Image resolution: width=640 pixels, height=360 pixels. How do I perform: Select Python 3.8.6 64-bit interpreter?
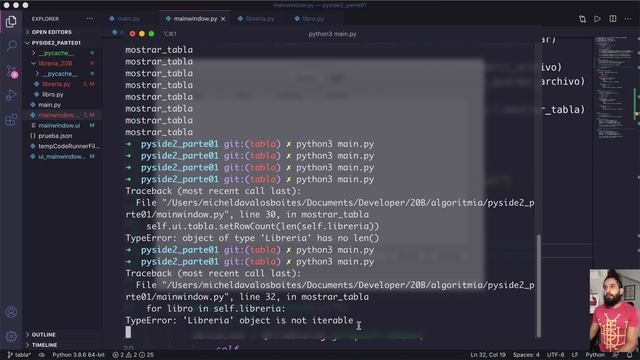coord(79,355)
